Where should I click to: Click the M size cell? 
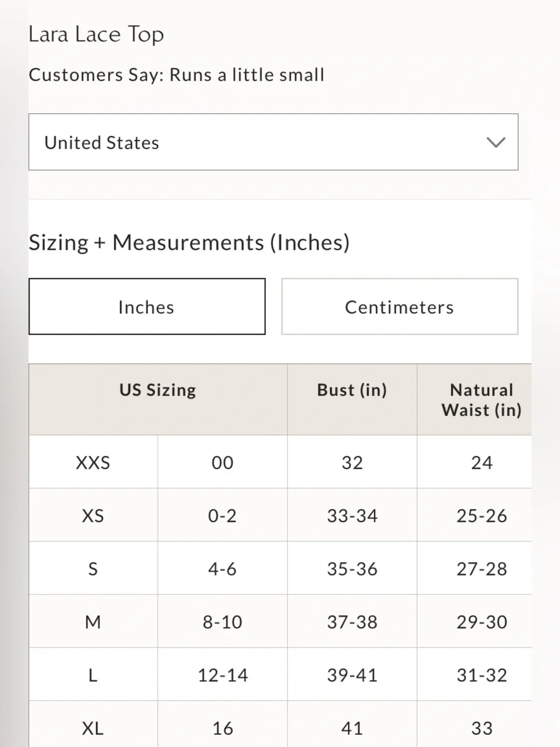point(93,621)
